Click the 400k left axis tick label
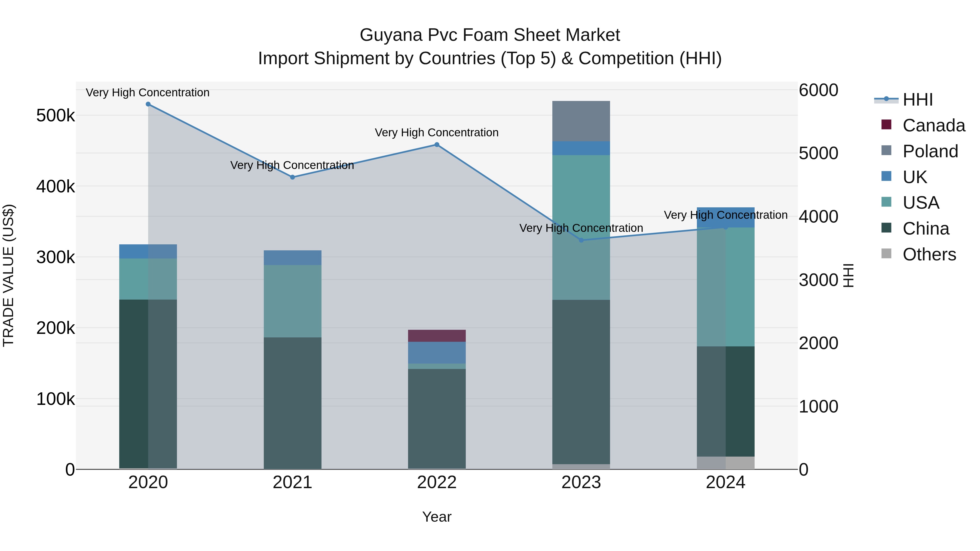 (x=56, y=187)
